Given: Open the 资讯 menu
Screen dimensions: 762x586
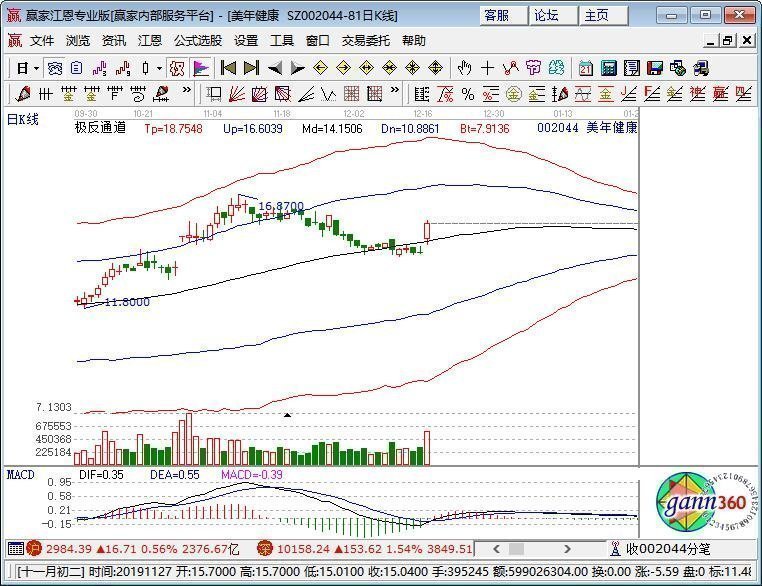Looking at the screenshot, I should click(114, 41).
